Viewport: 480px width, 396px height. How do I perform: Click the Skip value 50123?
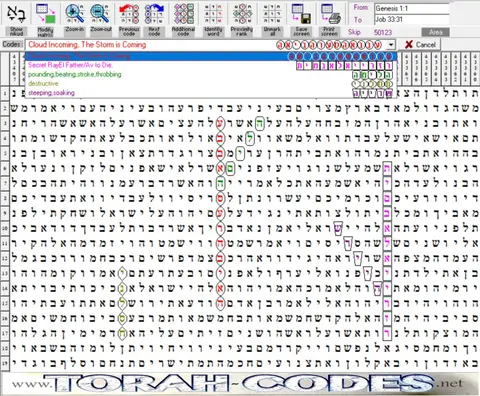383,32
